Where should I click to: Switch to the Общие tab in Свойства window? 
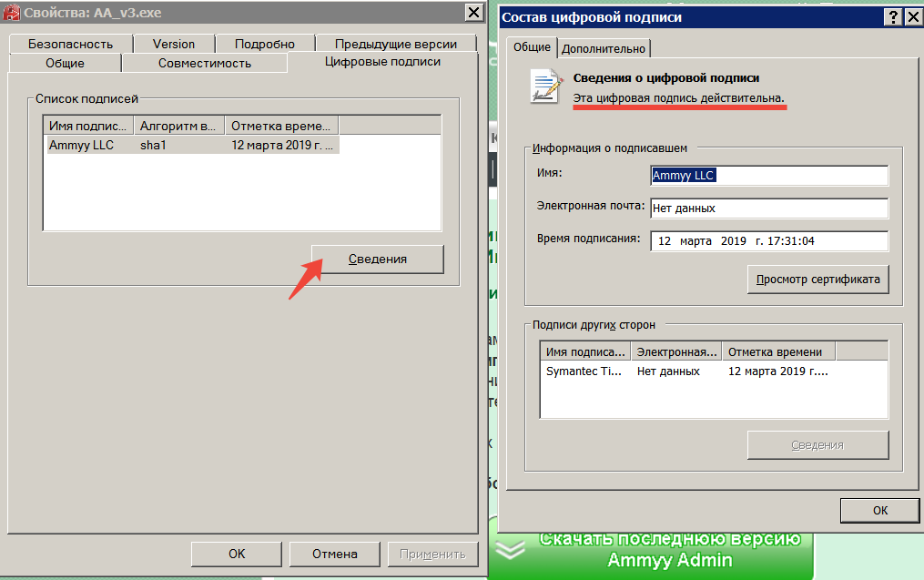pos(65,63)
